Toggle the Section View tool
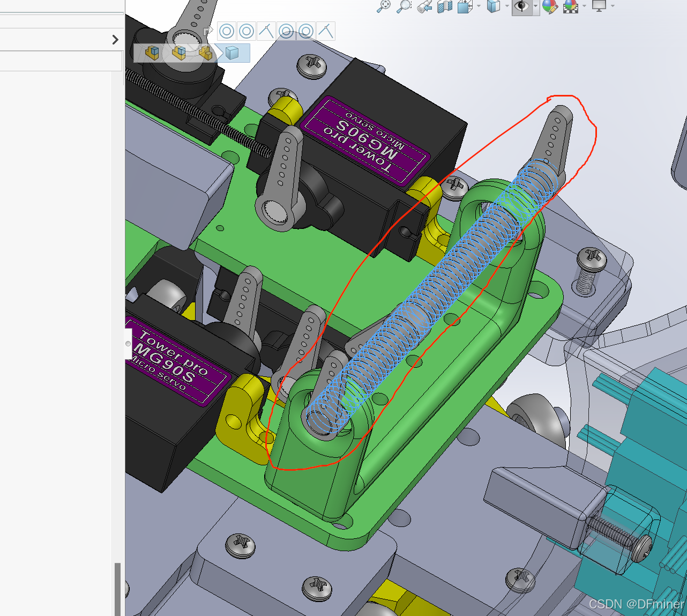 445,6
